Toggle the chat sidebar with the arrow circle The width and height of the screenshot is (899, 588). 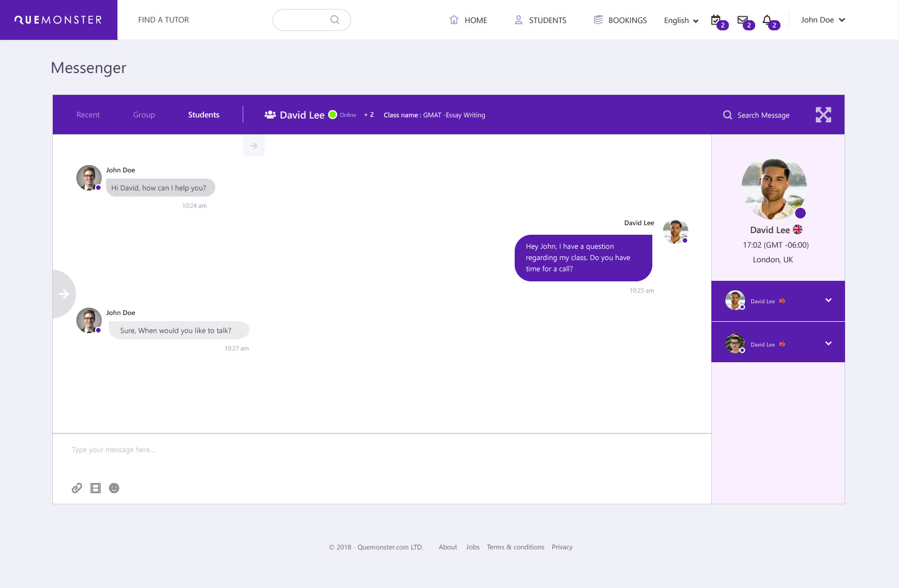pos(63,294)
